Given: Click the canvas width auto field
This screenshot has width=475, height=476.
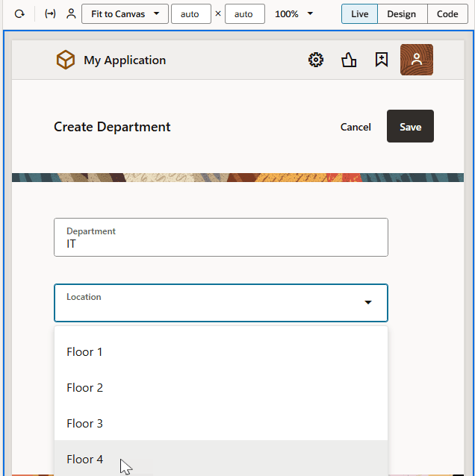Looking at the screenshot, I should point(191,14).
